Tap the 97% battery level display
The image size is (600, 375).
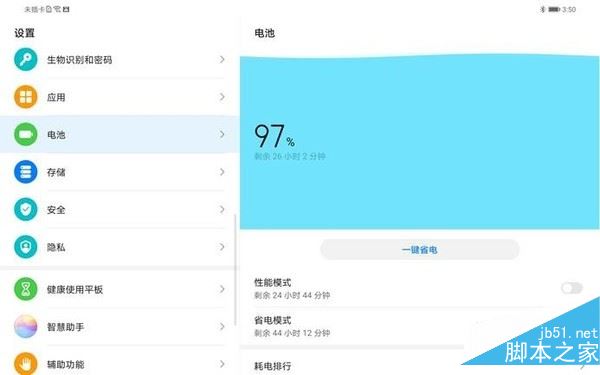[274, 136]
